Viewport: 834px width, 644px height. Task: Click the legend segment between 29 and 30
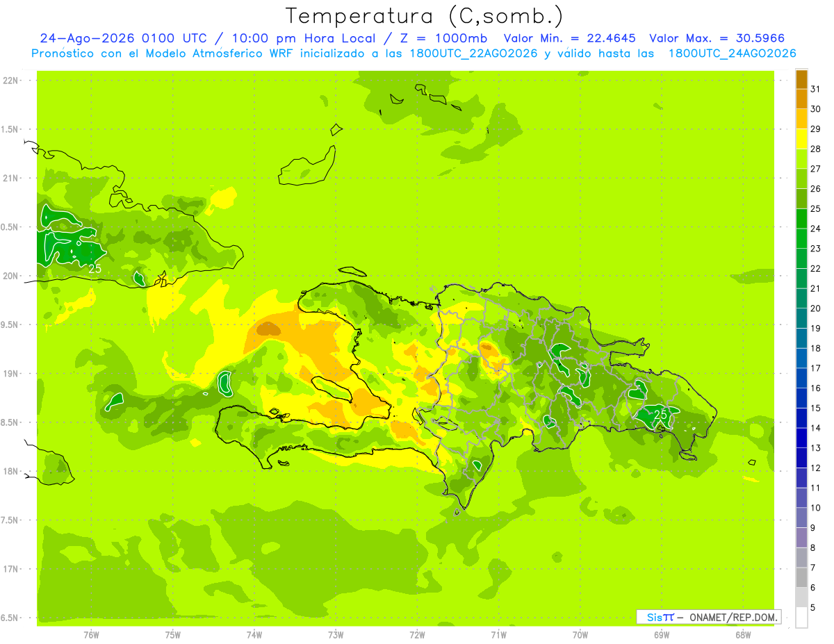coord(801,119)
